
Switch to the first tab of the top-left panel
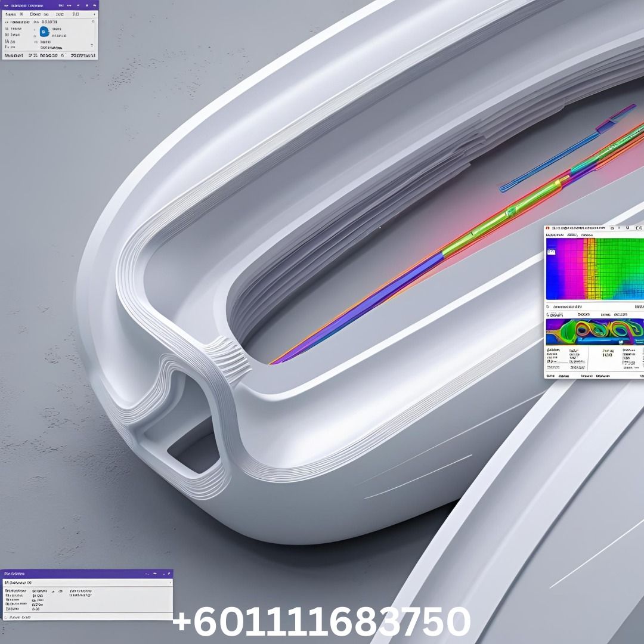[x=11, y=14]
